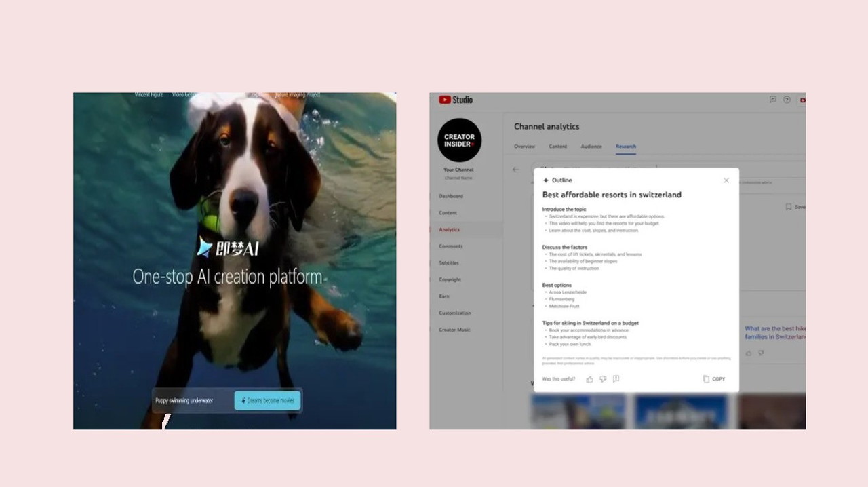Toggle thumbs up on 'Was this useful?'
The height and width of the screenshot is (487, 868).
[589, 379]
